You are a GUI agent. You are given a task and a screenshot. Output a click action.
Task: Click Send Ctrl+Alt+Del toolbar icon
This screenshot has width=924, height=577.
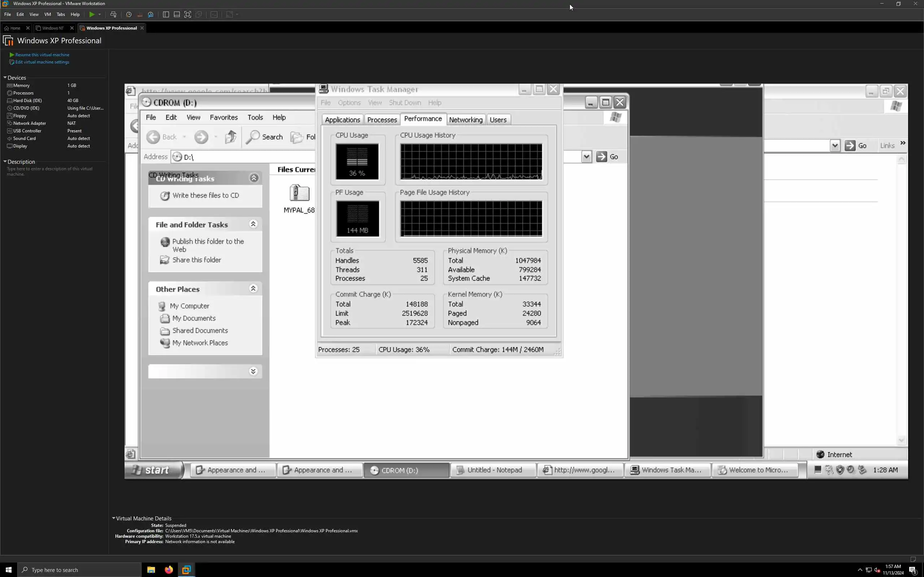pos(113,14)
